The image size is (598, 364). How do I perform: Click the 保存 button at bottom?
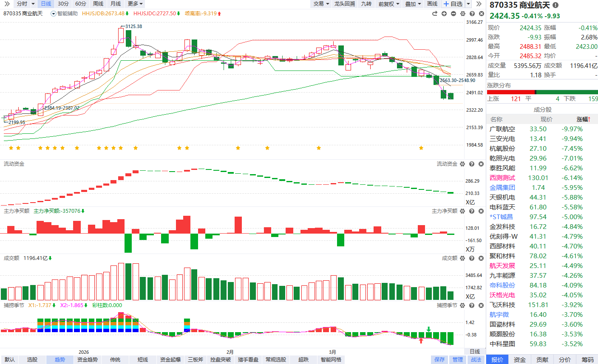click(x=439, y=360)
